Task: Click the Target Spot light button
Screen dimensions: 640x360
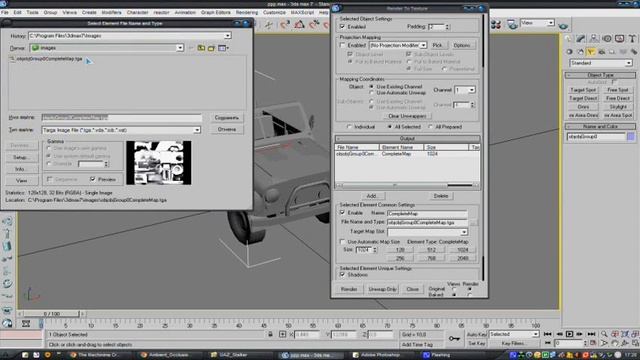Action: coord(583,90)
